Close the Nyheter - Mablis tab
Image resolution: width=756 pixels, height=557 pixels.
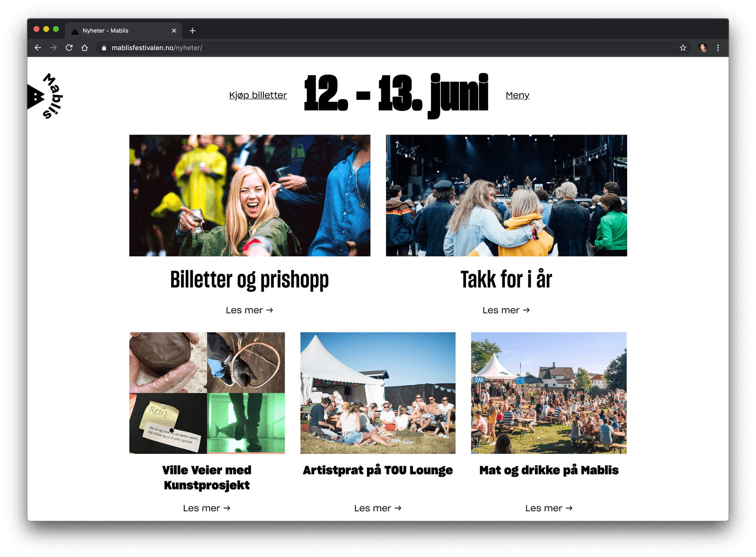174,31
